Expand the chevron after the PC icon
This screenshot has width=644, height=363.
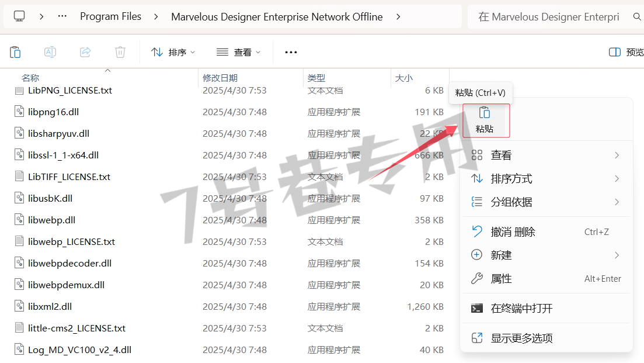pos(41,17)
